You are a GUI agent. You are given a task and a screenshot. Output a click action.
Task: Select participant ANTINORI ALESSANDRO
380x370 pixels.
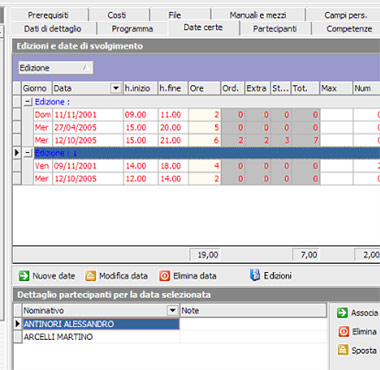click(x=101, y=324)
